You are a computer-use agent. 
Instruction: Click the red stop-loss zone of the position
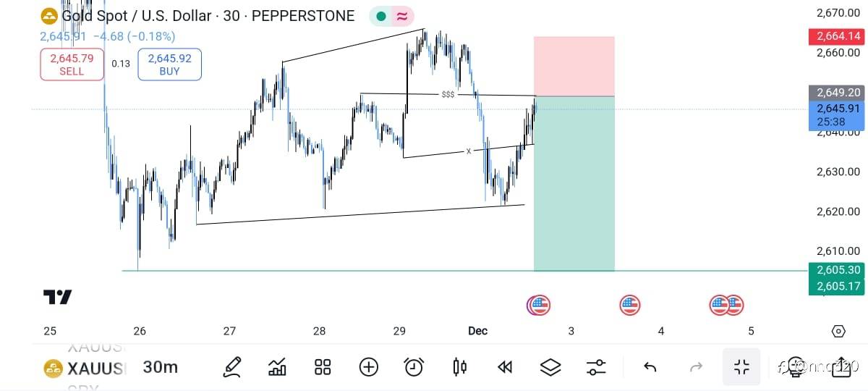574,66
